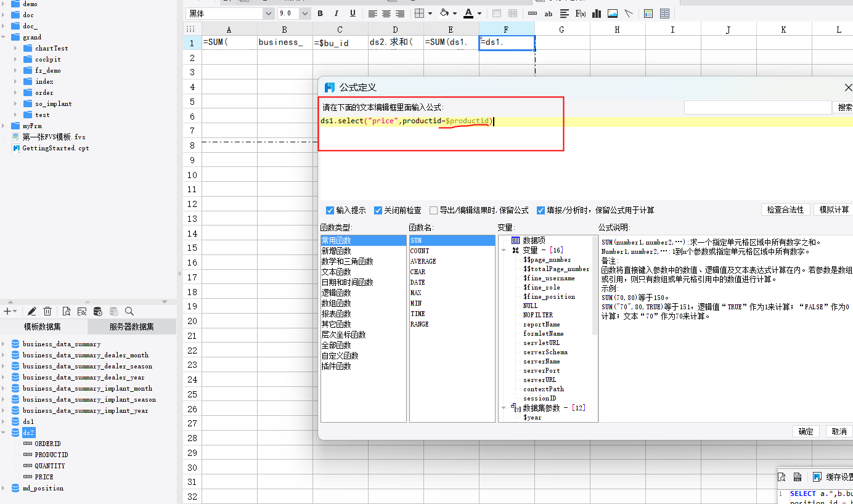The height and width of the screenshot is (504, 853).
Task: Select 文本函数 function category
Action: point(336,272)
